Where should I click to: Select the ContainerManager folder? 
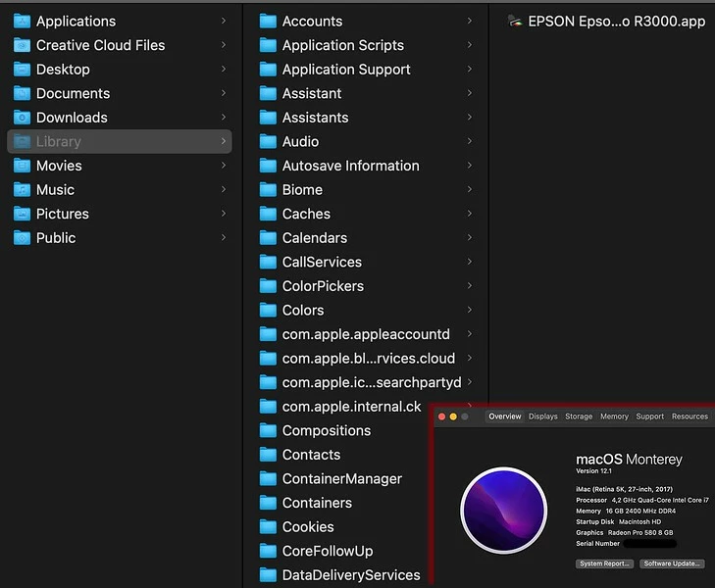342,478
